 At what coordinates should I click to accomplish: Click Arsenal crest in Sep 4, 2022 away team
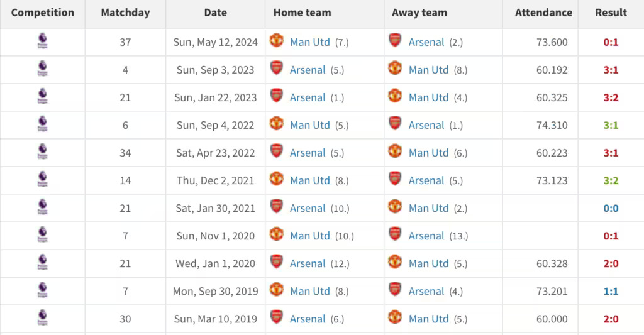395,124
